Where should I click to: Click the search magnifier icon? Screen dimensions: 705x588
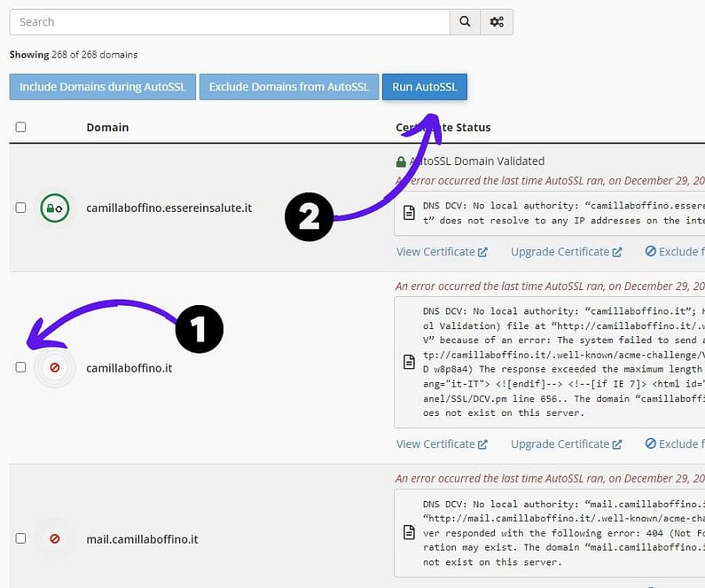465,21
